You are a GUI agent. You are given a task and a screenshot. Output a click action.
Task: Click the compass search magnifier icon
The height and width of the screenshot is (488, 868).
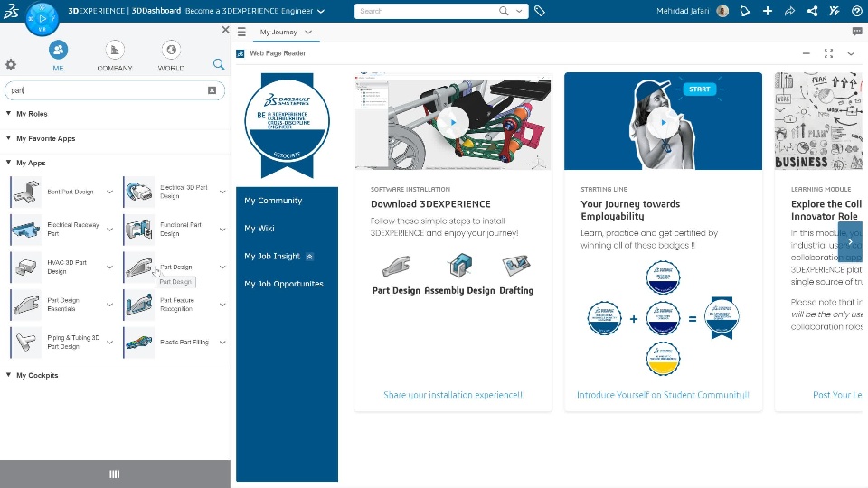(x=219, y=64)
